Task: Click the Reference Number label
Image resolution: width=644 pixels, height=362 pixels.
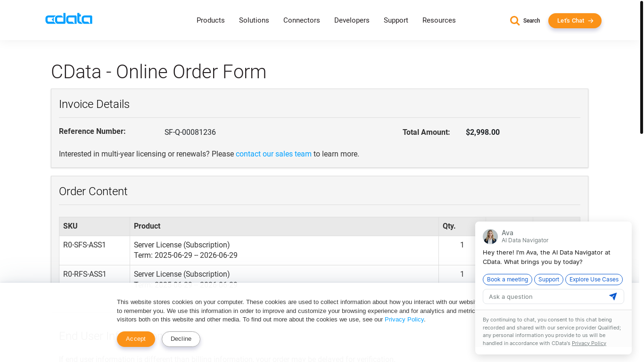Action: click(x=92, y=132)
